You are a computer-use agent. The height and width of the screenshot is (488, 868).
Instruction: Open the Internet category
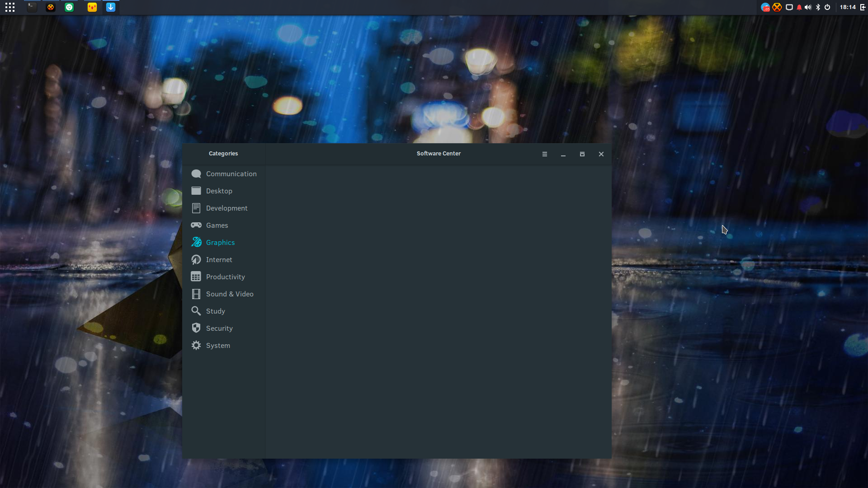(x=224, y=260)
